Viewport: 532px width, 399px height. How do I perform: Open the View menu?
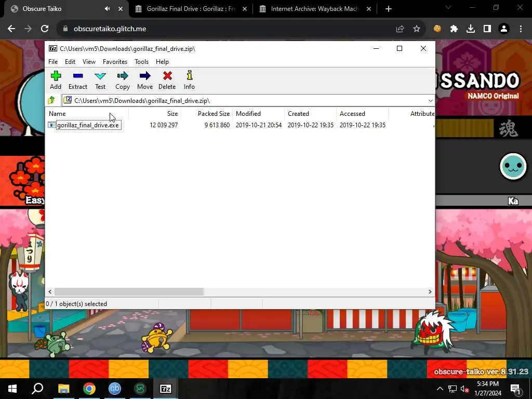point(89,62)
